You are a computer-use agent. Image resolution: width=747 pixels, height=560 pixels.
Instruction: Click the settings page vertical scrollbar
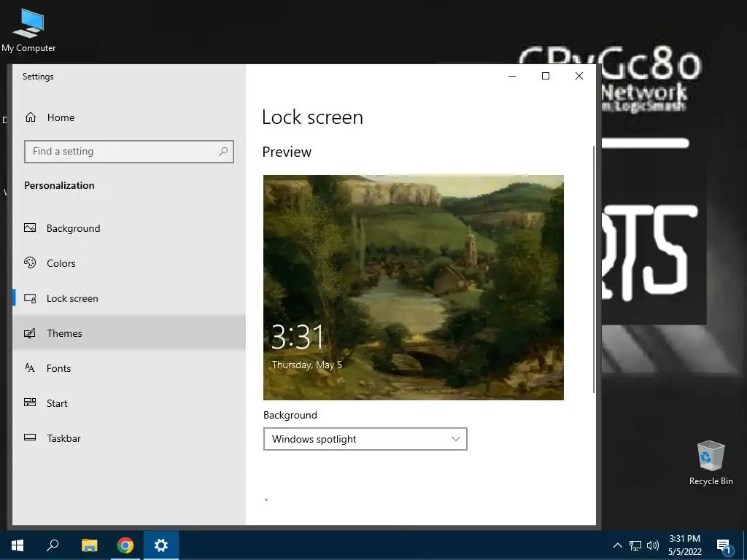594,269
